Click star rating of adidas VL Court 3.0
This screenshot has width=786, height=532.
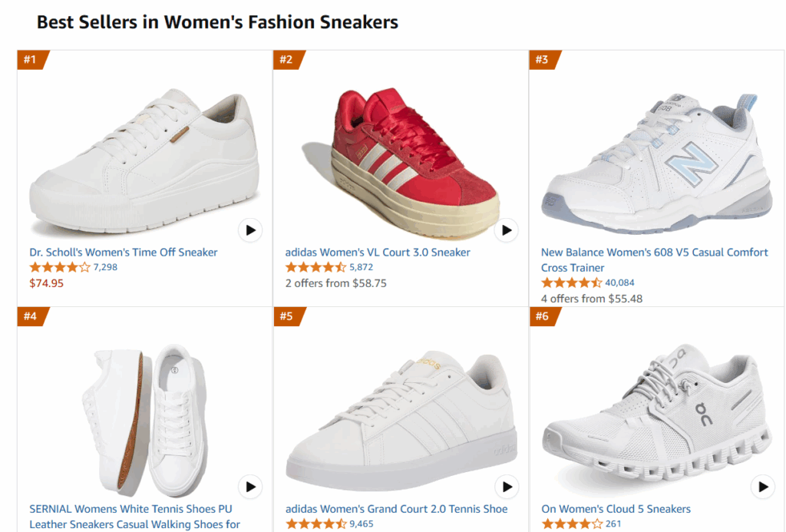[x=315, y=267]
